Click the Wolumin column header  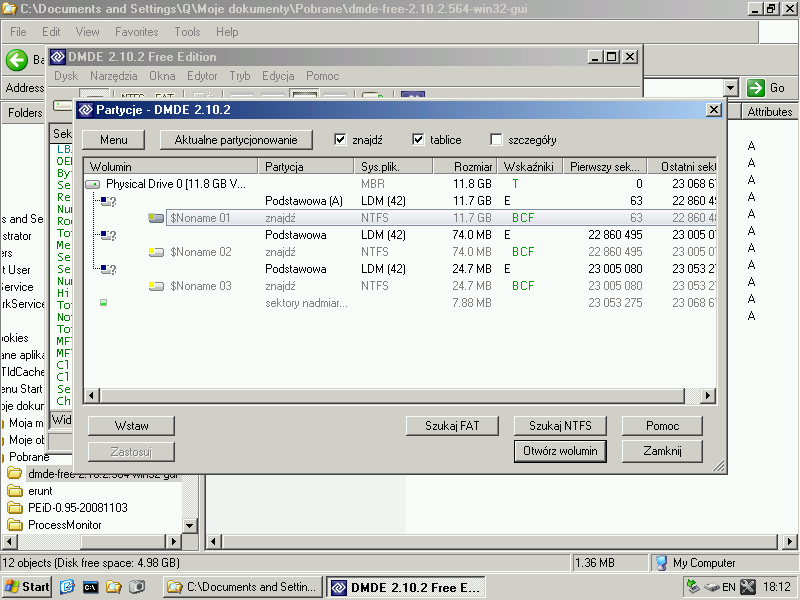[x=171, y=166]
